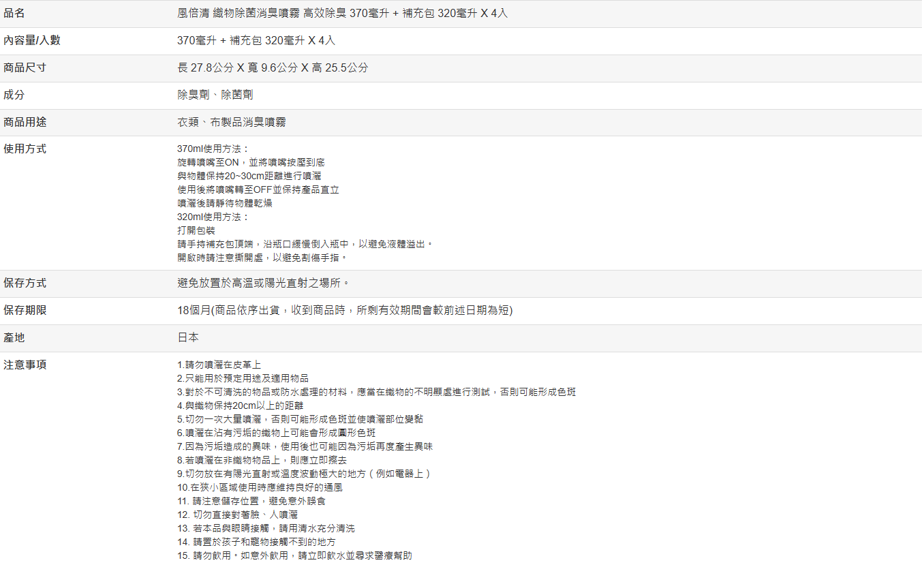
Task: Click the line 320ml使用方法
Action: click(213, 217)
